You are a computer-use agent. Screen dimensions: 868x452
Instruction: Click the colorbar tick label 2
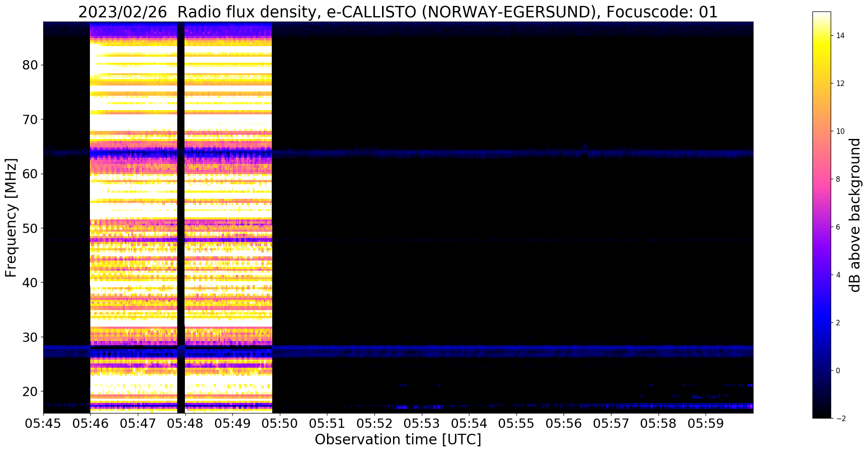[x=837, y=323]
